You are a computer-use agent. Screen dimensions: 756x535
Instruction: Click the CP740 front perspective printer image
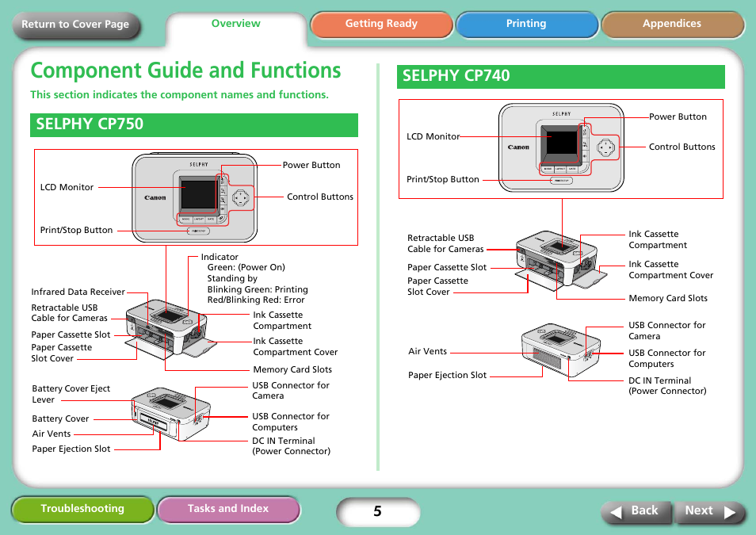[561, 260]
